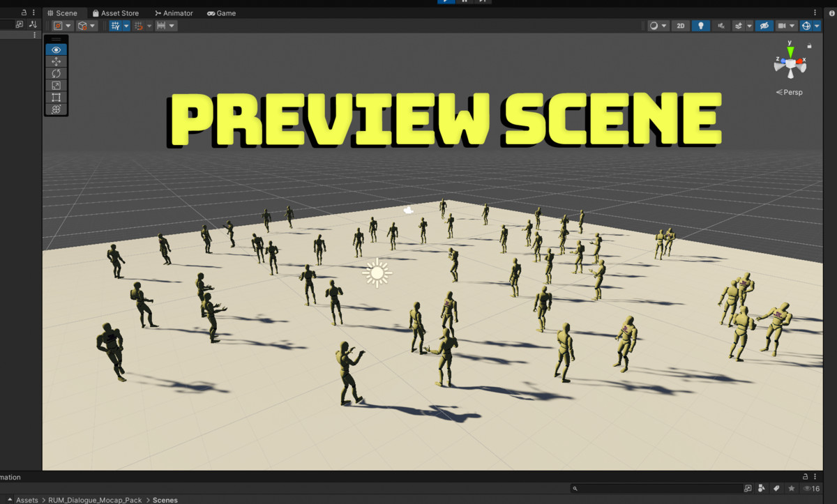Open camera settings dropdown arrow
This screenshot has height=504, width=837.
[x=792, y=26]
